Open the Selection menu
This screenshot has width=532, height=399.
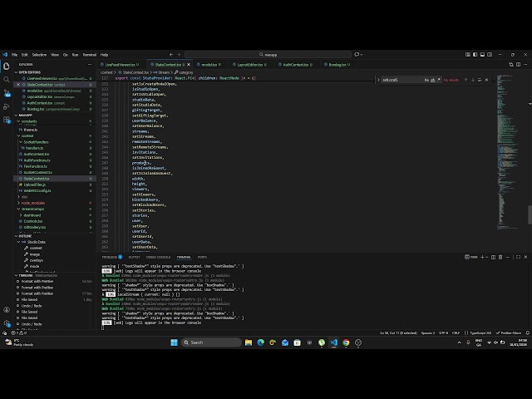pyautogui.click(x=39, y=55)
